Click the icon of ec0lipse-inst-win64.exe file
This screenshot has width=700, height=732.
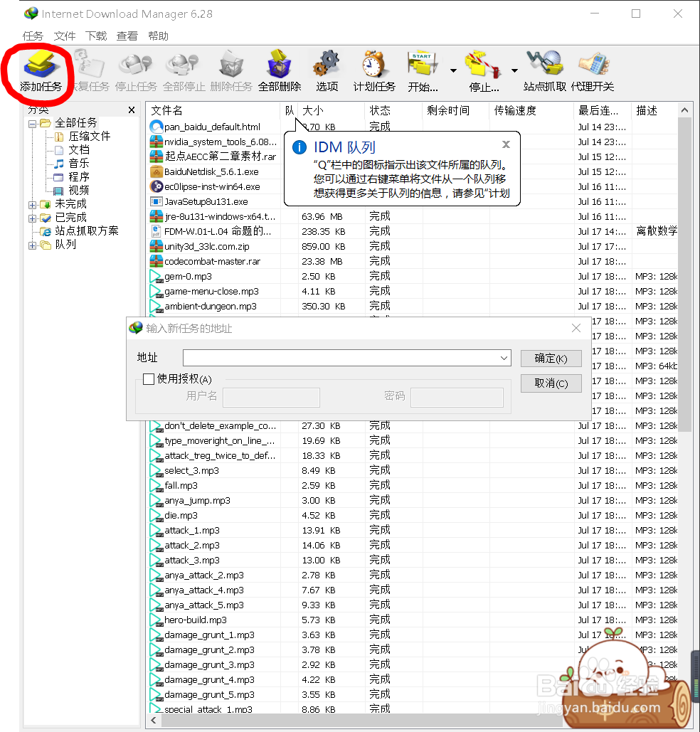(156, 186)
